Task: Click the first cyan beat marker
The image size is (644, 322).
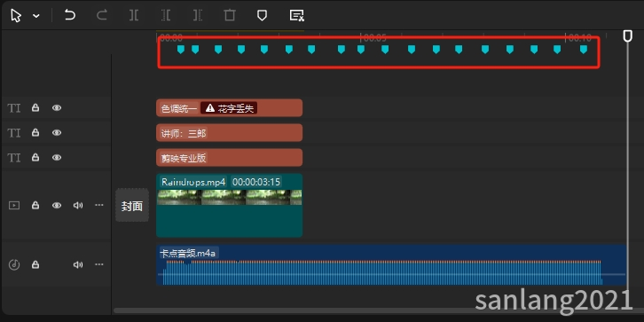Action: click(x=180, y=50)
